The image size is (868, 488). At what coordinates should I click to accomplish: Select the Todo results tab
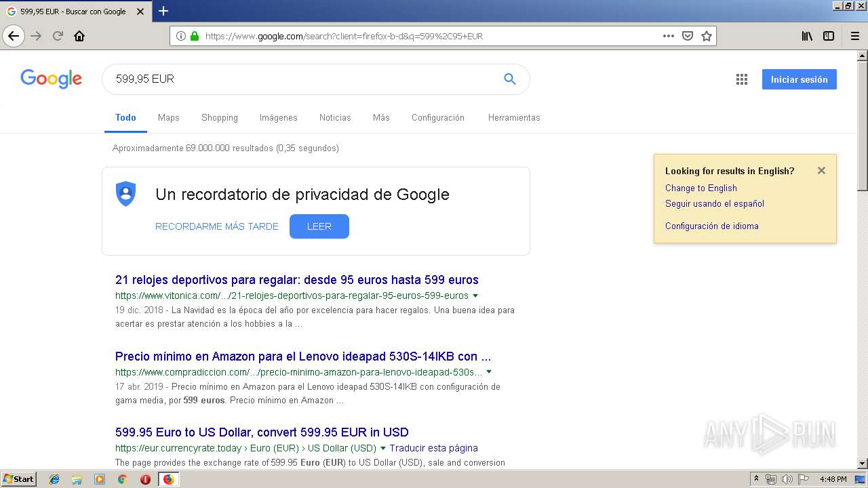(125, 117)
